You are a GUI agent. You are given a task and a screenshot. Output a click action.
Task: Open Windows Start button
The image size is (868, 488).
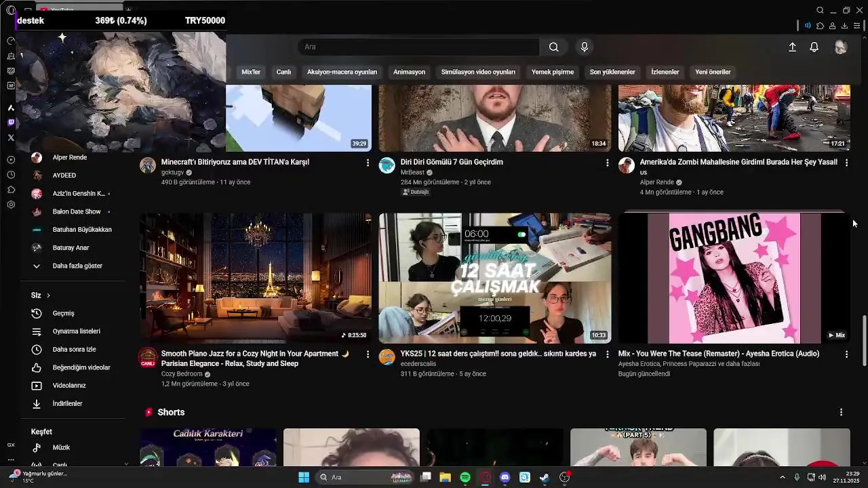(304, 477)
